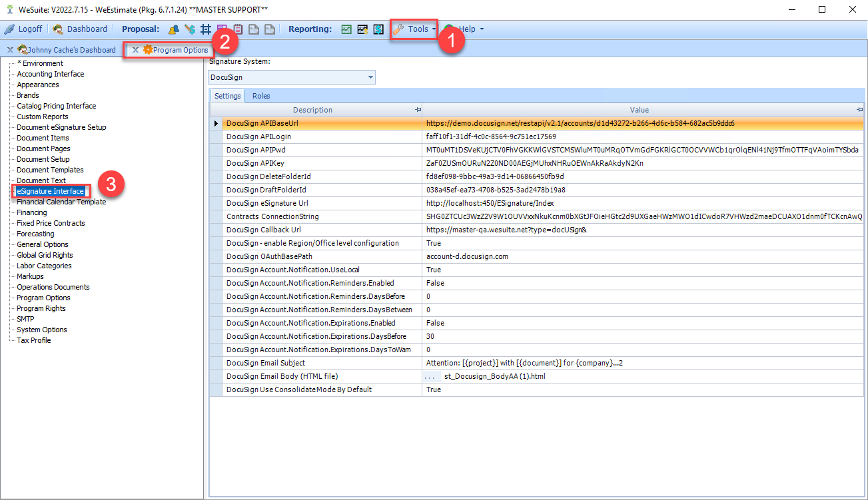Click the last grayed document icon before Reporting
Viewport: 868px width, 500px height.
[269, 29]
